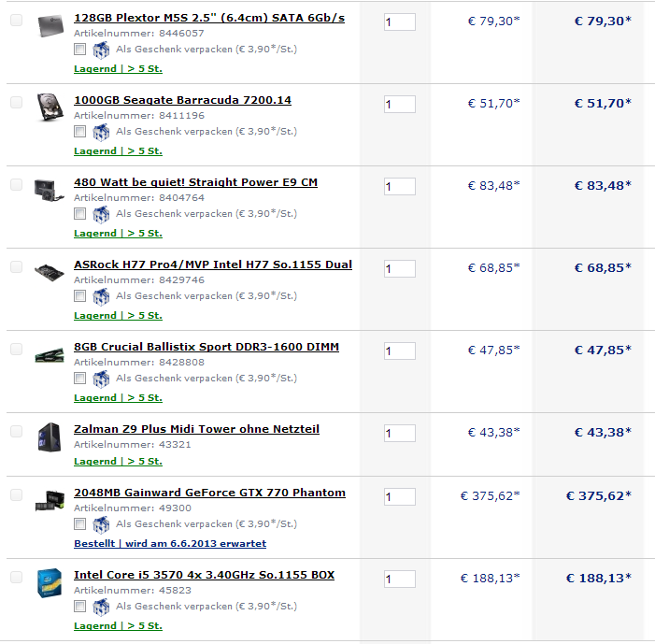Select the row checkbox for Zalman Z9 Plus
The image size is (655, 644).
[x=16, y=431]
